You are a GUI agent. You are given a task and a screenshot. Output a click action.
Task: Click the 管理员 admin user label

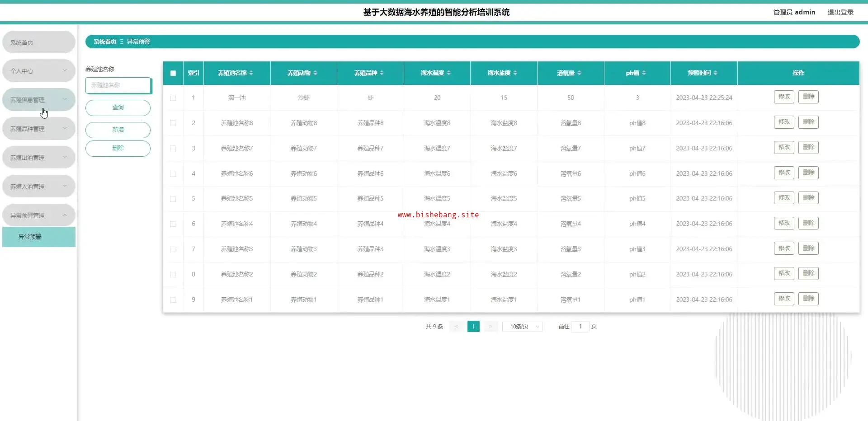tap(794, 12)
